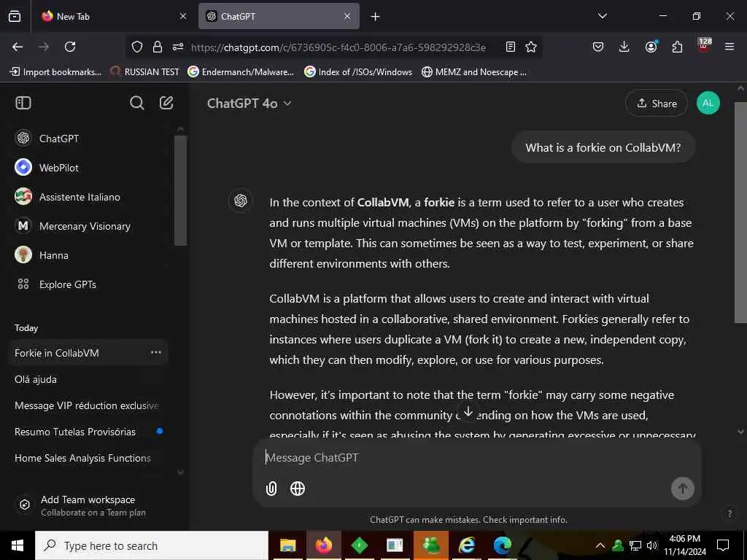Viewport: 747px width, 560px height.
Task: Open Internet Explorer from the taskbar
Action: pos(466,545)
